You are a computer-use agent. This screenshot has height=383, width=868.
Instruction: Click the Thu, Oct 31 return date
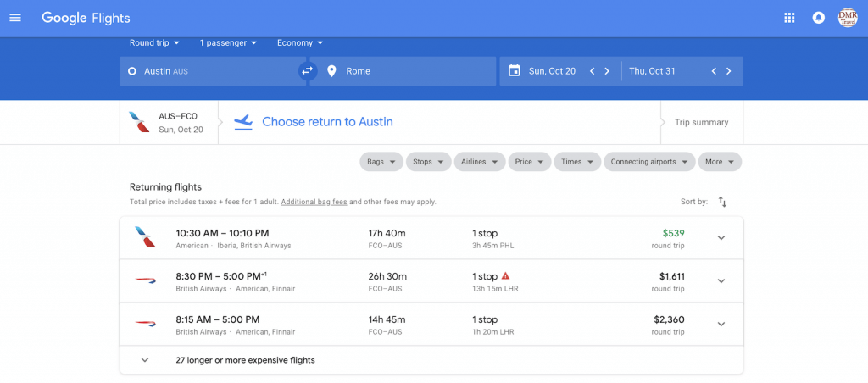click(x=652, y=71)
